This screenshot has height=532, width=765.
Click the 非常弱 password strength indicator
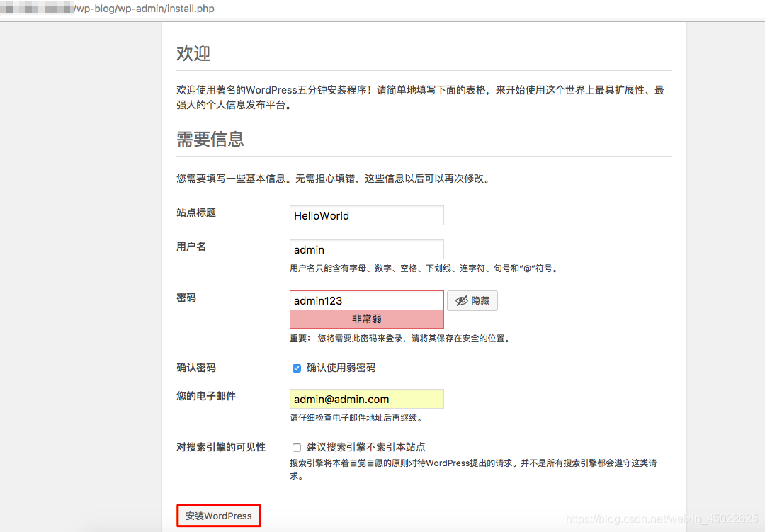(366, 319)
